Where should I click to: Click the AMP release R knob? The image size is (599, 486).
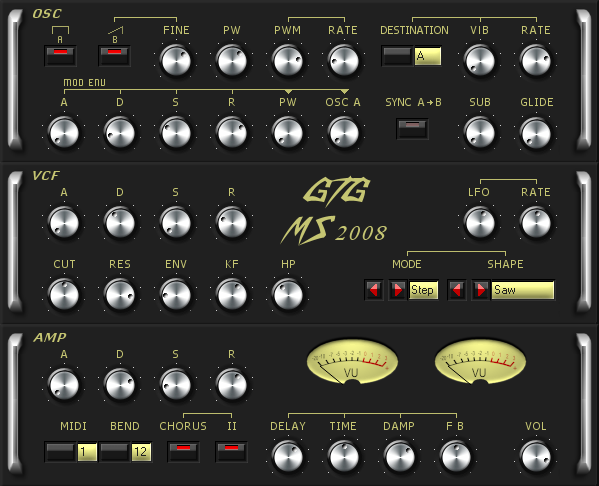[232, 385]
